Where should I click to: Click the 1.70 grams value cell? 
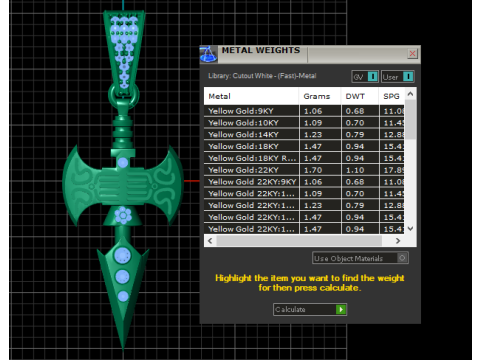(320, 170)
